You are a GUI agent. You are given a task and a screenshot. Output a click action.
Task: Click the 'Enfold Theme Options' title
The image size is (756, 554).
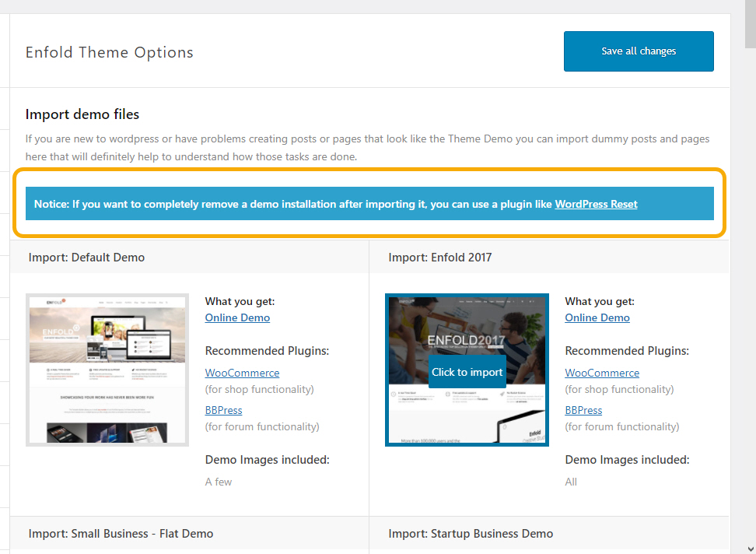(x=110, y=52)
